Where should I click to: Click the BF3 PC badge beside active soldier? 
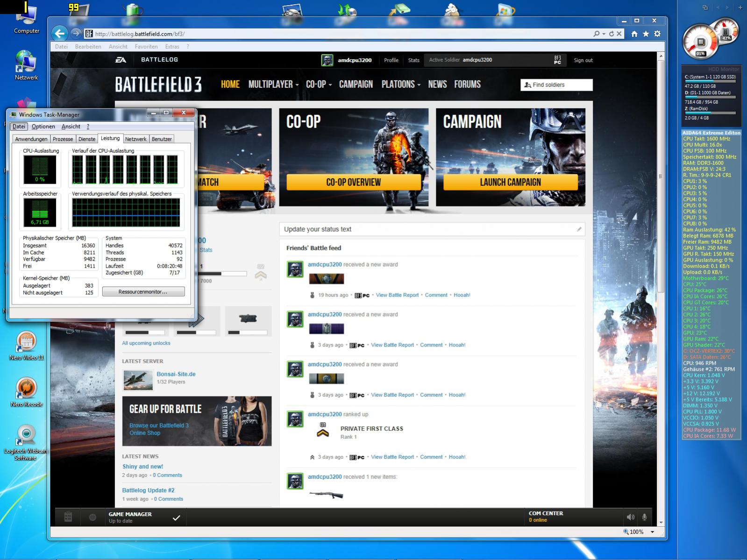tap(557, 60)
